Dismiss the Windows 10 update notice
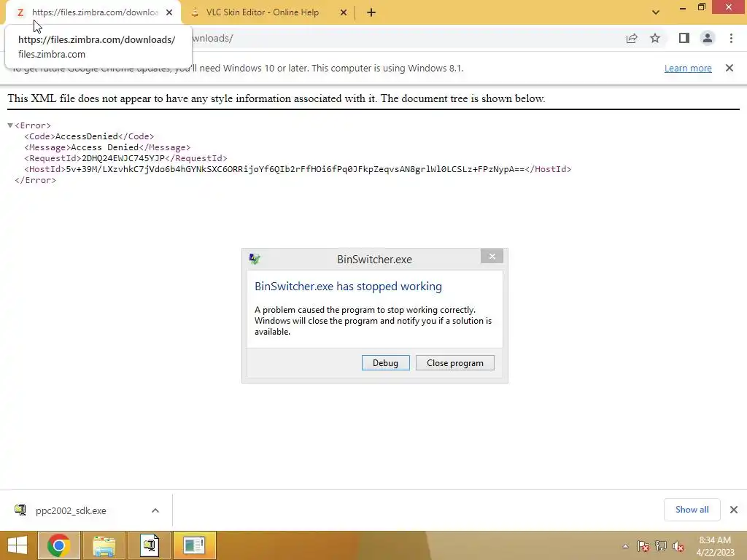This screenshot has height=560, width=747. [x=729, y=68]
